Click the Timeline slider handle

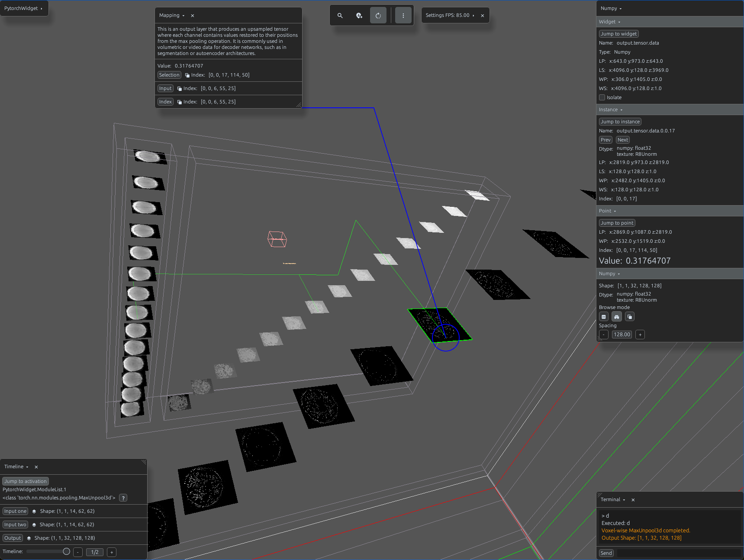pos(67,551)
